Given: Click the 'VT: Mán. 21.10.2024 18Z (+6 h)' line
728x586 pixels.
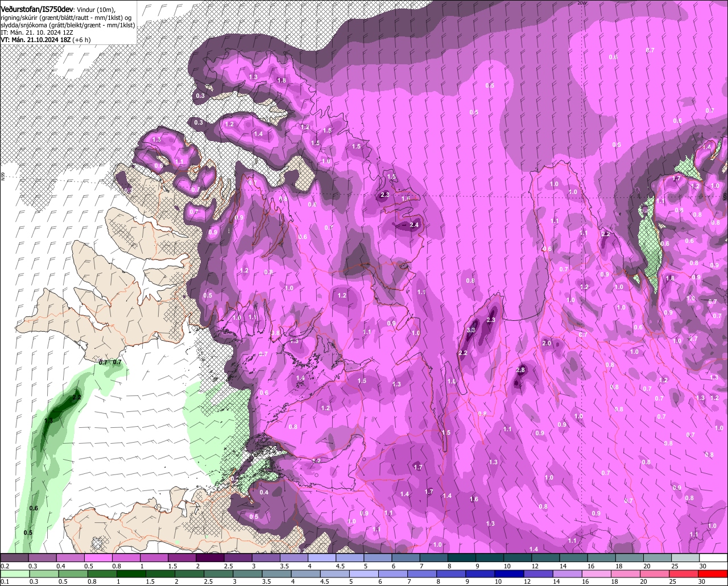Looking at the screenshot, I should coord(45,40).
